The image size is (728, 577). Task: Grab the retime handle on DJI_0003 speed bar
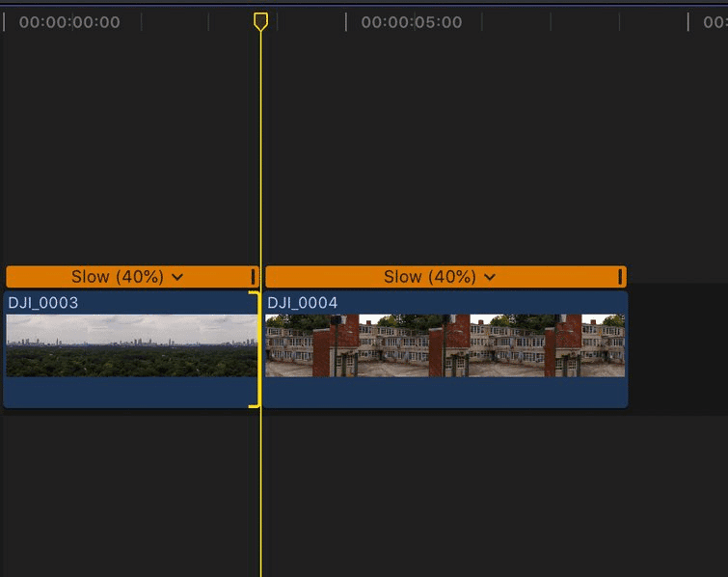click(253, 277)
